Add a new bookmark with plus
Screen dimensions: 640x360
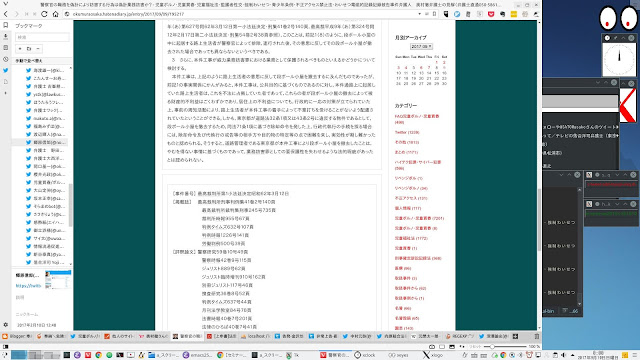20,49
